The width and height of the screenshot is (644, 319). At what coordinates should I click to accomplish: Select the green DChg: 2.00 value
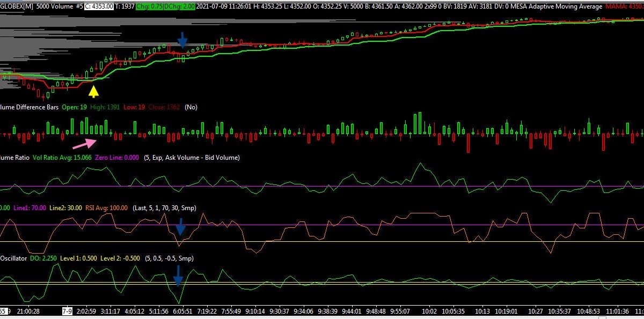179,6
